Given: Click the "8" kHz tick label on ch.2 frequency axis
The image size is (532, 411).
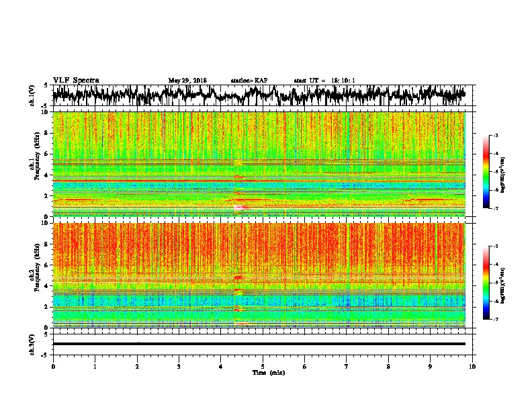Looking at the screenshot, I should point(48,244).
